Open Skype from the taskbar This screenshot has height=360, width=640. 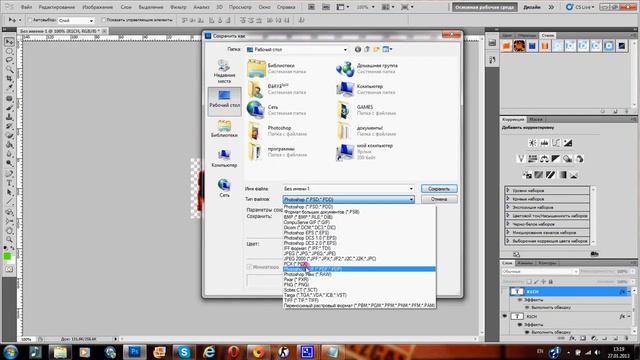pyautogui.click(x=184, y=352)
